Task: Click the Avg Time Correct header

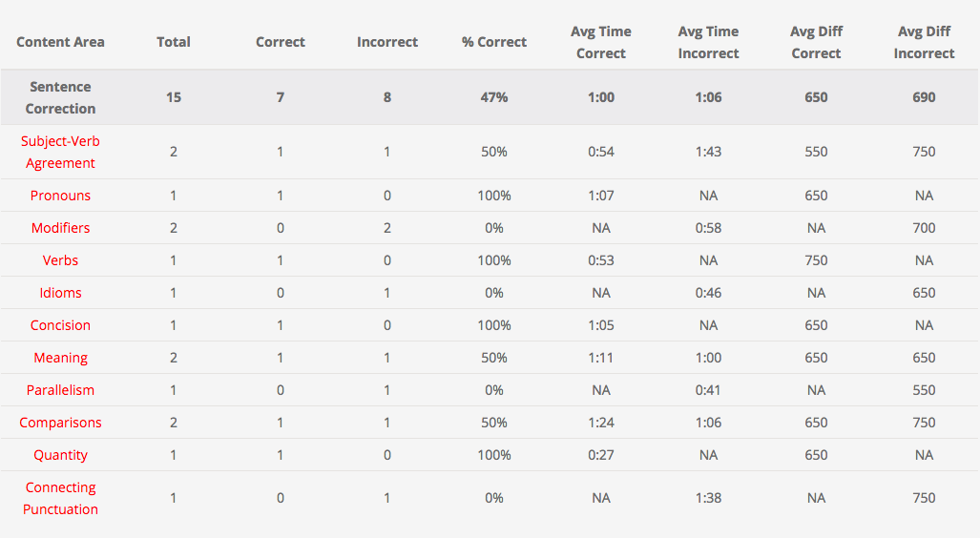Action: click(x=601, y=43)
